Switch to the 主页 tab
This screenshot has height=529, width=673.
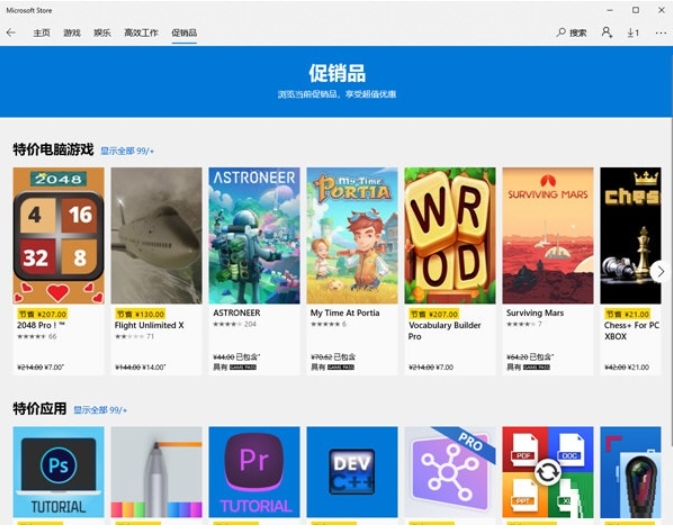[x=42, y=33]
